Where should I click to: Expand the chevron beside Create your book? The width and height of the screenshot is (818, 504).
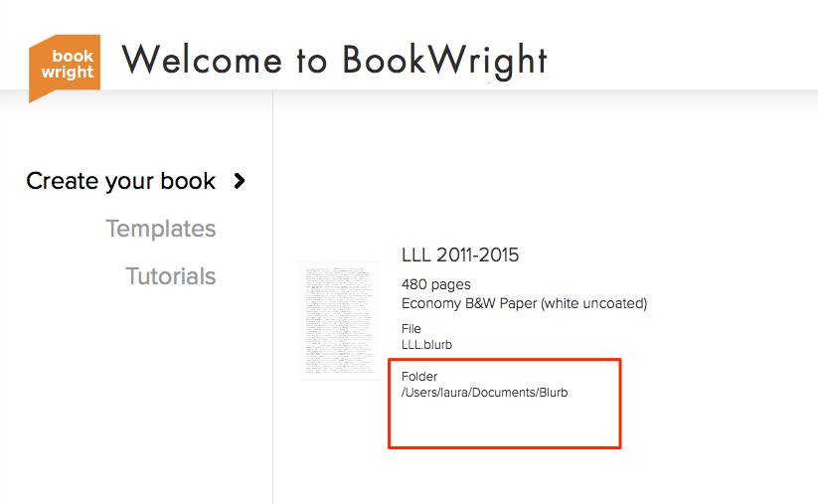coord(240,181)
